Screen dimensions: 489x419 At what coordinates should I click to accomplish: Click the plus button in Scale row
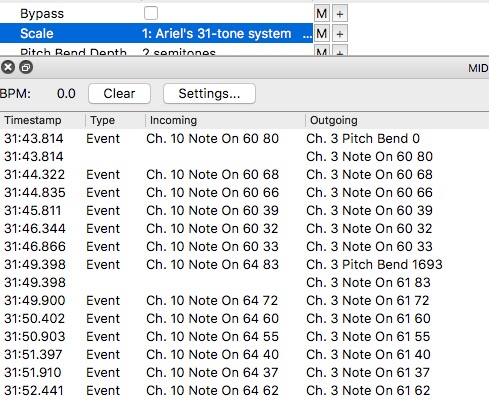click(x=340, y=33)
